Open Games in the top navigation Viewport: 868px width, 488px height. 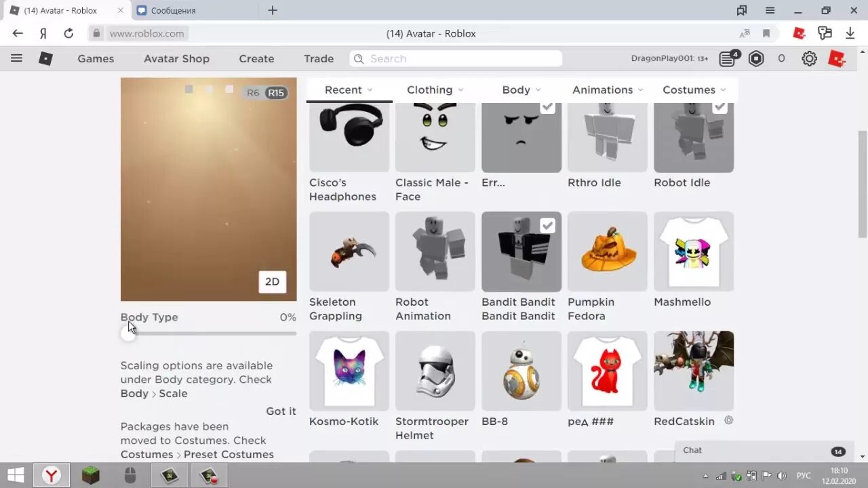coord(96,59)
